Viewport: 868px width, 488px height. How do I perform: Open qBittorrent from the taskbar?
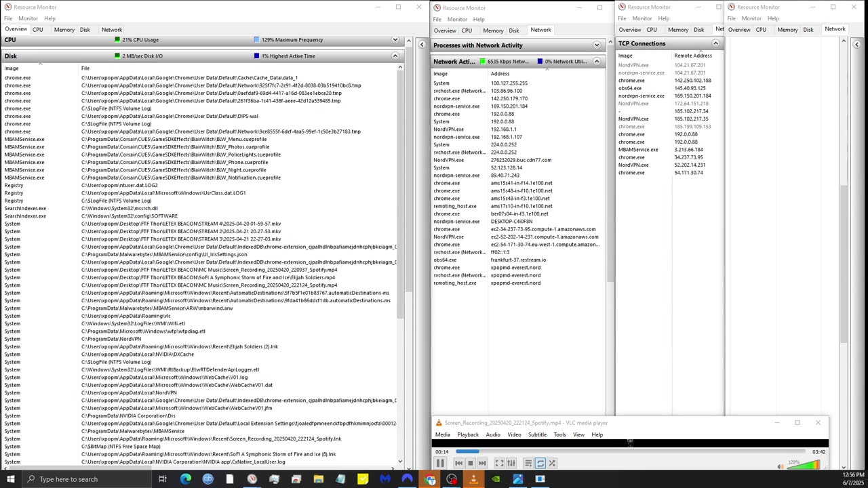208,479
